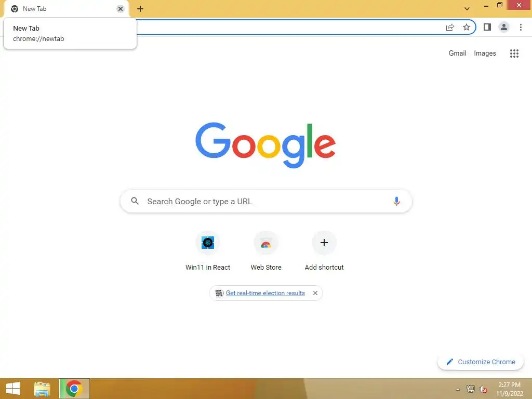
Task: Open the tab search chevron
Action: pyautogui.click(x=467, y=8)
